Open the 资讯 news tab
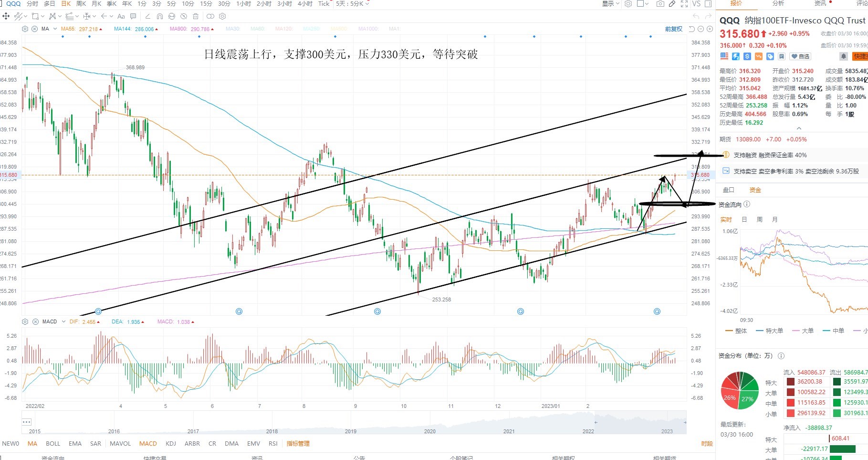Viewport: 868px width, 460px height. (820, 4)
